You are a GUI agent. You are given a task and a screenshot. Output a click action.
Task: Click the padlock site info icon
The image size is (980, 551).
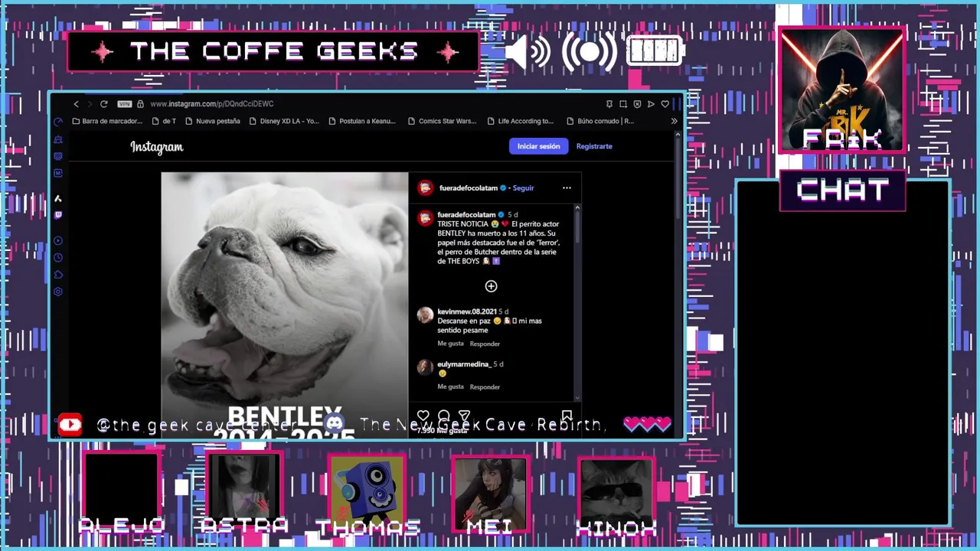click(140, 104)
